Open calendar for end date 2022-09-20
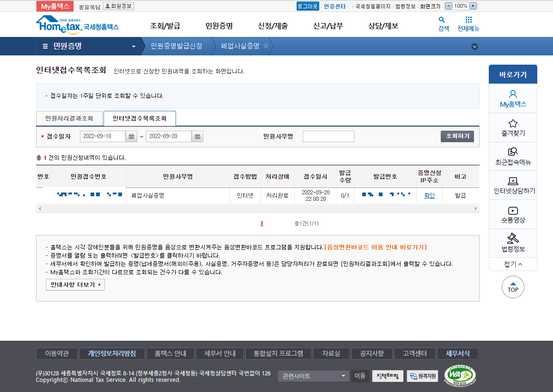553x392 pixels. pos(198,136)
